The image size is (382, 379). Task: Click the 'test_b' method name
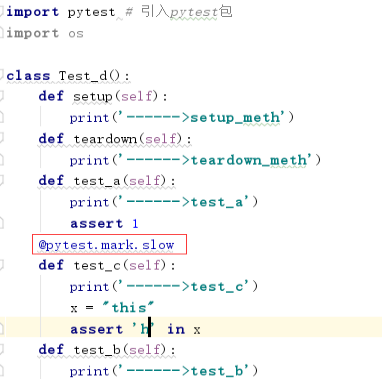pyautogui.click(x=97, y=350)
